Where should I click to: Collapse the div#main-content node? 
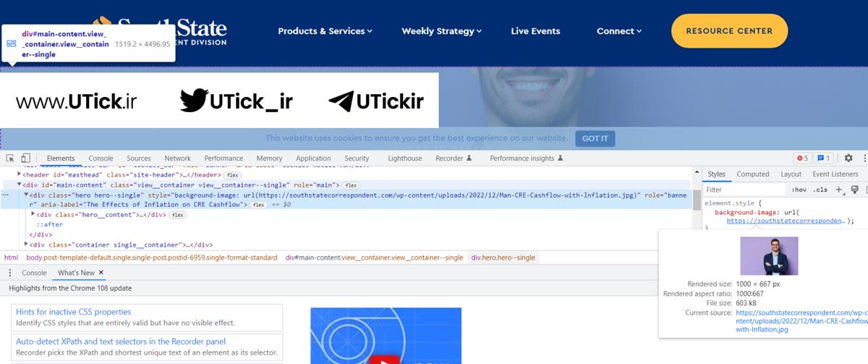(20, 185)
